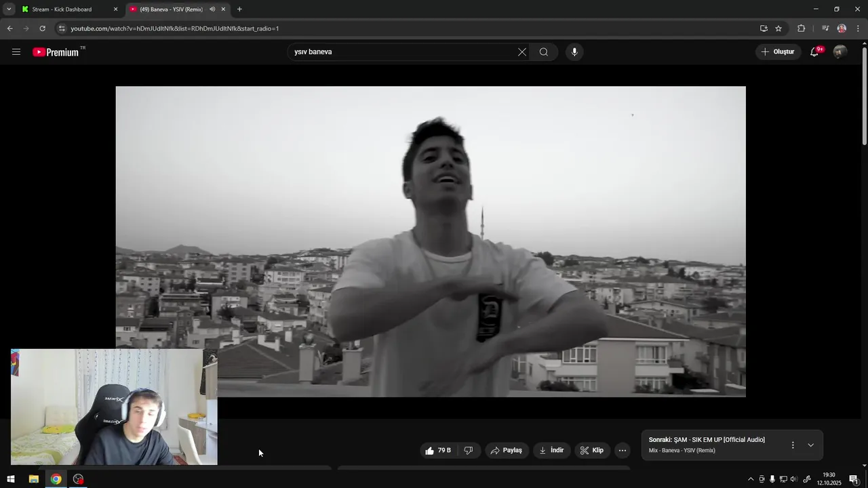View site information icon in address bar
868x488 pixels.
62,28
